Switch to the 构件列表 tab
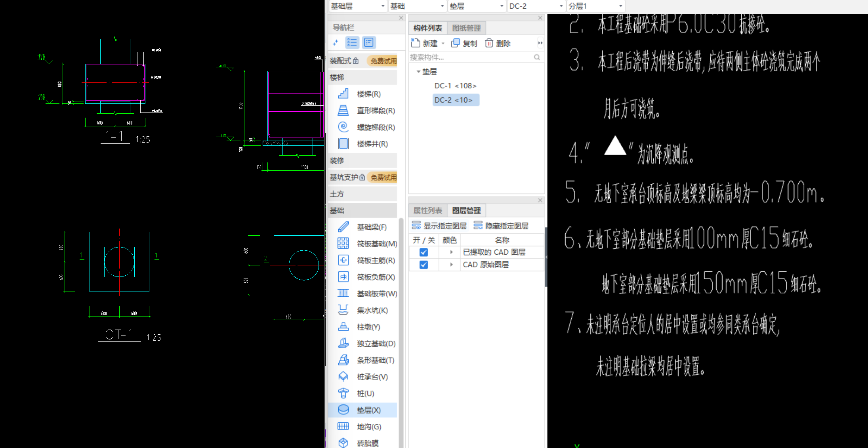 click(427, 28)
